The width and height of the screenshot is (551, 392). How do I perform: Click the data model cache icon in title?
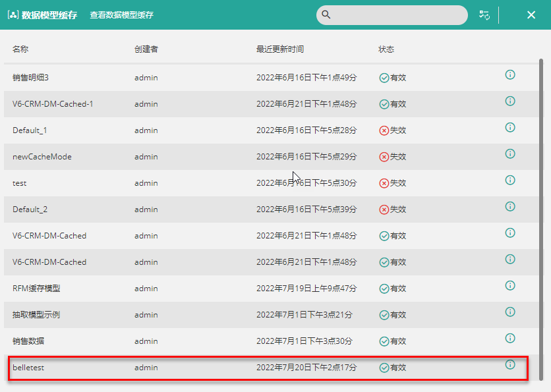point(13,15)
